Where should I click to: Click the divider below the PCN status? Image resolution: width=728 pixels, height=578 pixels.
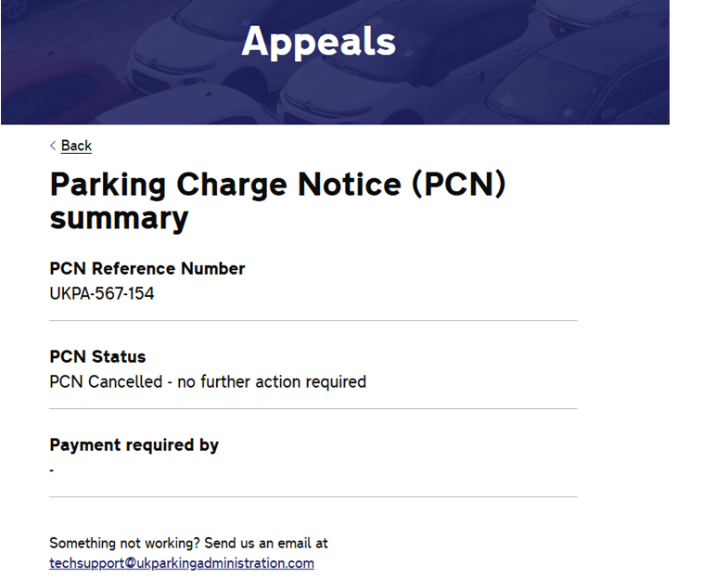coord(313,409)
